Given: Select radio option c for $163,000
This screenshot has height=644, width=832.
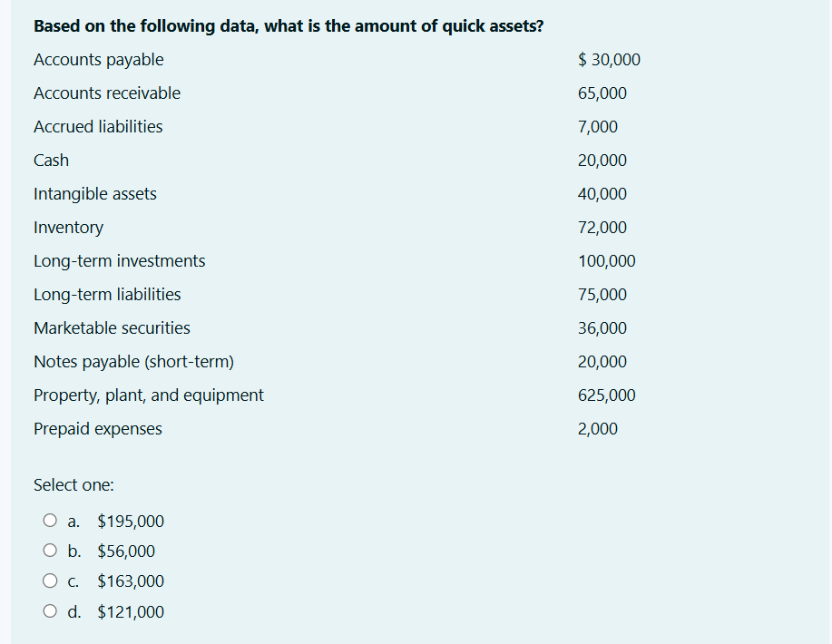Looking at the screenshot, I should pyautogui.click(x=50, y=580).
